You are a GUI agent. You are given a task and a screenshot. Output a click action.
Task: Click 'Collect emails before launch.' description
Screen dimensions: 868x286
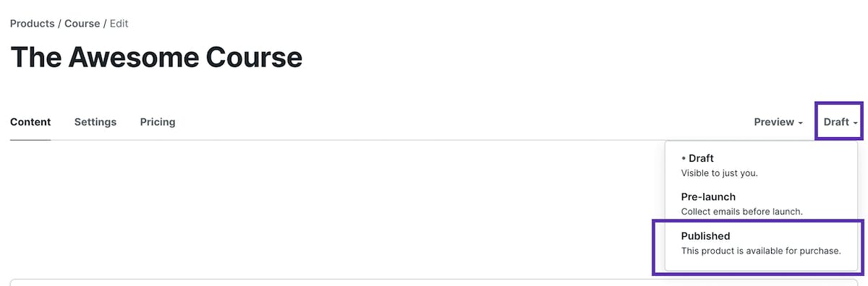click(x=742, y=212)
